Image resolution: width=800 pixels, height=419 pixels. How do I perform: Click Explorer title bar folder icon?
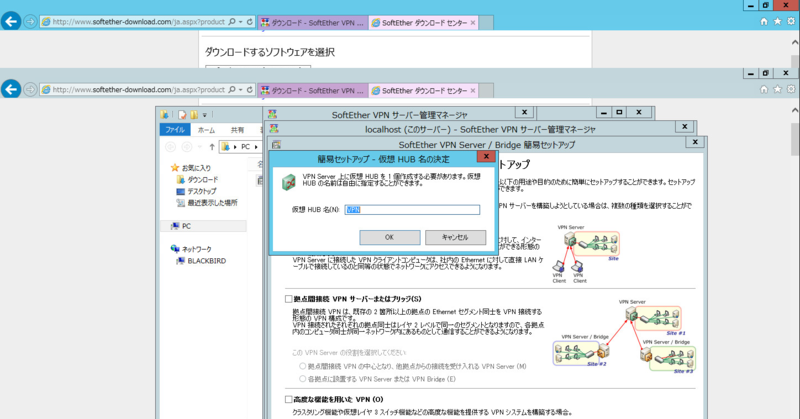tap(164, 115)
